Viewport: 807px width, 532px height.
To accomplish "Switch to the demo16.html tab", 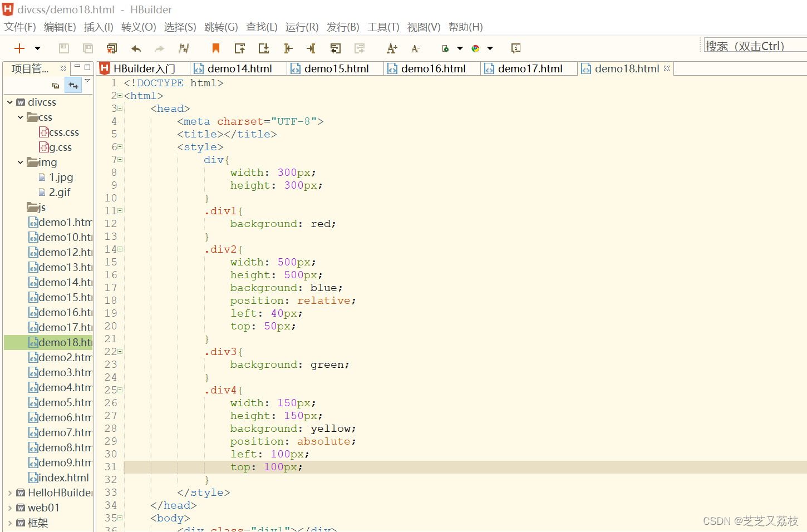I will 433,68.
